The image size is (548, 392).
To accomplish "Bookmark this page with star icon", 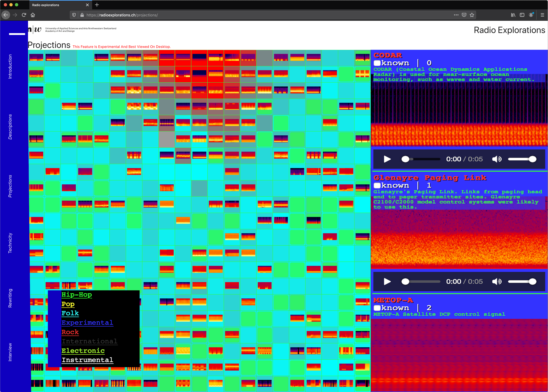I will pos(472,15).
